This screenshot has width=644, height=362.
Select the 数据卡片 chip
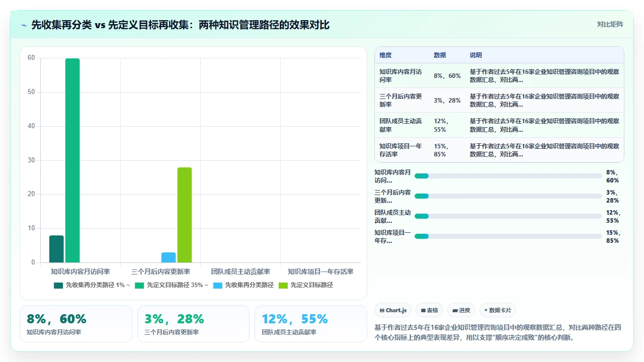point(498,310)
